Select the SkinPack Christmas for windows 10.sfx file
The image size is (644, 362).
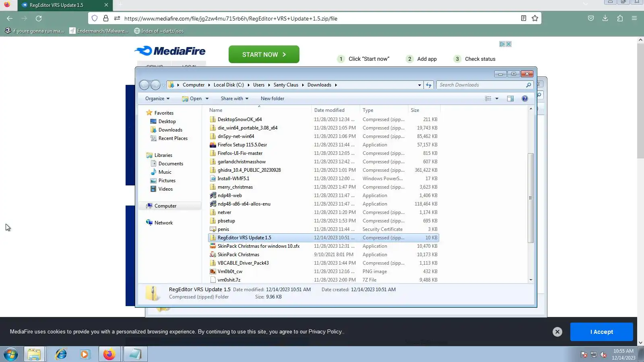(x=324, y=246)
